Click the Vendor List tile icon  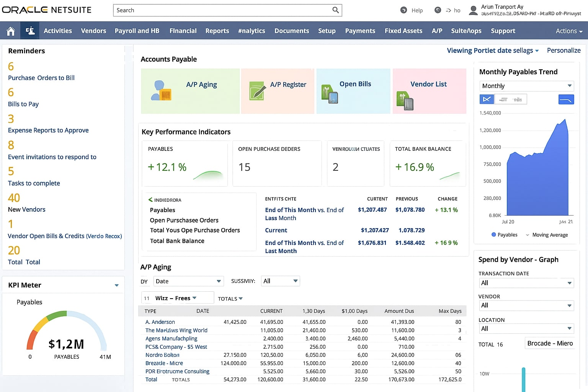click(x=405, y=101)
